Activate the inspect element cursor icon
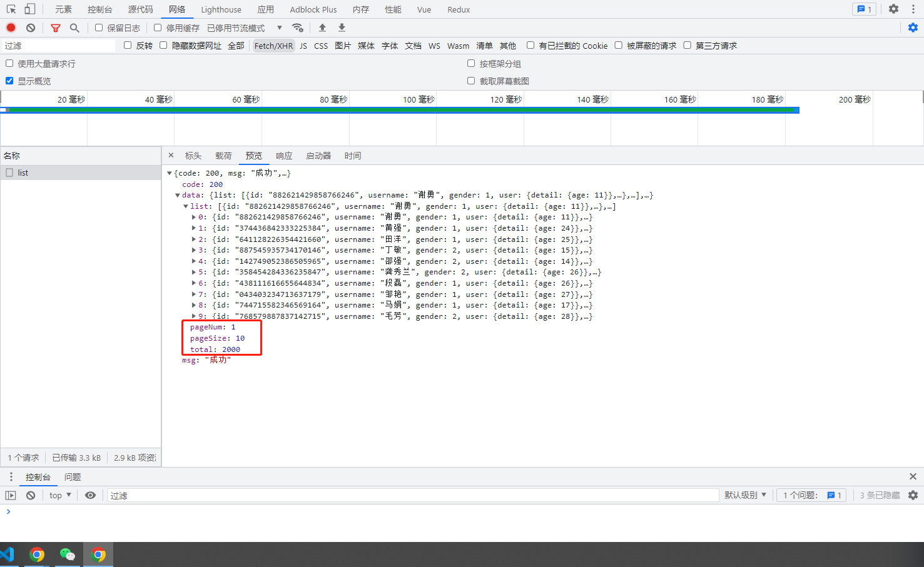The width and height of the screenshot is (924, 567). coord(10,9)
